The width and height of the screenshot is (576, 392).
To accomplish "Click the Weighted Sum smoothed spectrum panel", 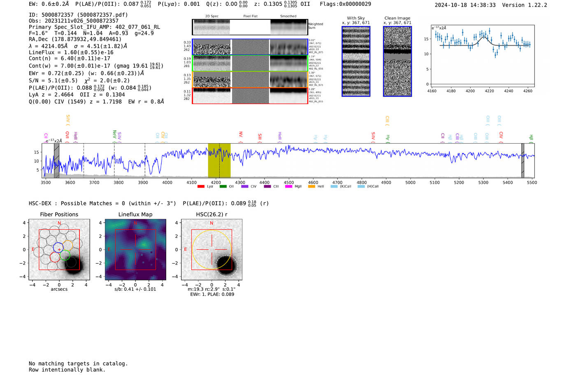I will (288, 27).
